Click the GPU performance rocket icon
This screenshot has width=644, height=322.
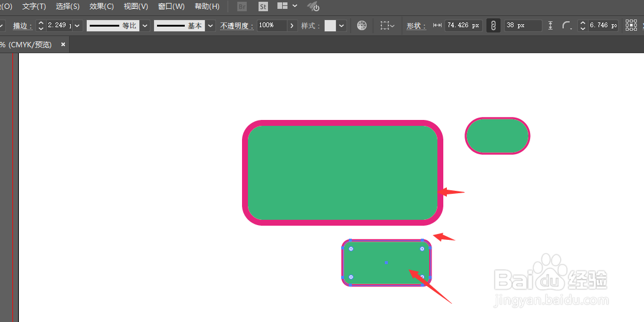coord(313,6)
